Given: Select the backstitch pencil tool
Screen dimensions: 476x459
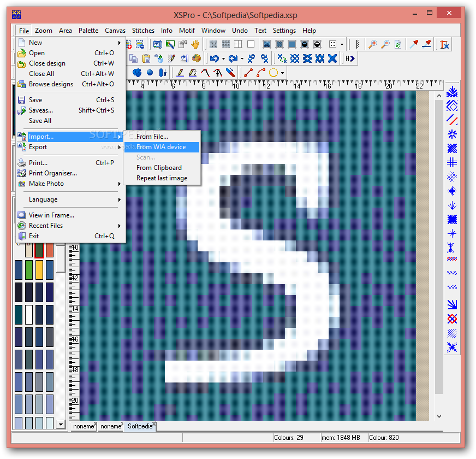Looking at the screenshot, I should click(180, 73).
